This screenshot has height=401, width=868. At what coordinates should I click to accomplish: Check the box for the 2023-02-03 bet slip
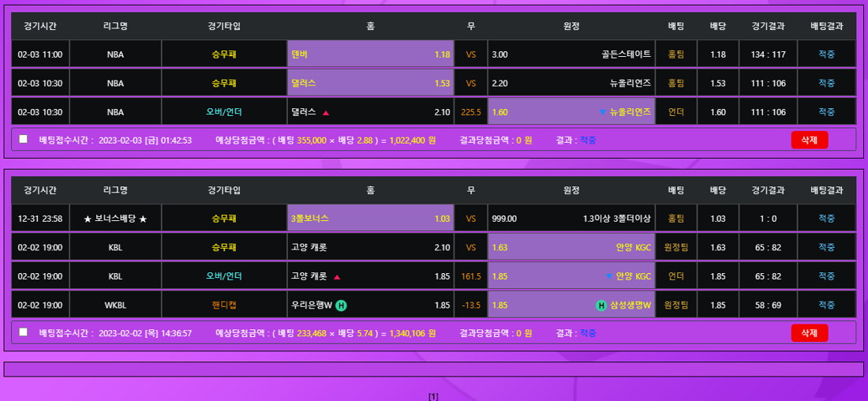pyautogui.click(x=24, y=139)
